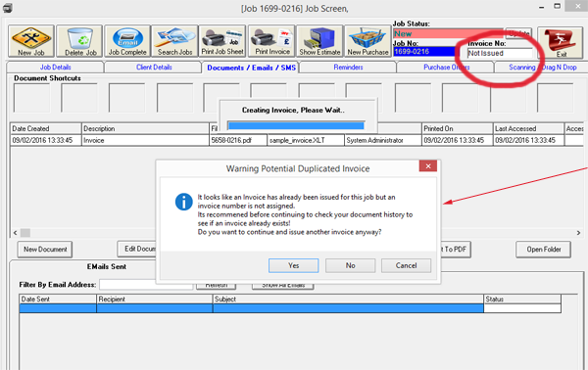The height and width of the screenshot is (370, 588).
Task: Click the right scroll arrow of documents list
Action: point(578,233)
